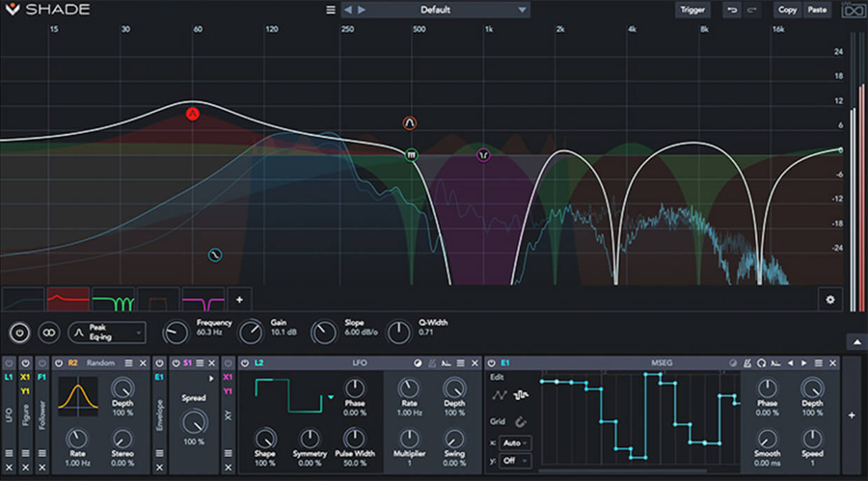Toggle power on collapsed X1 Figure strip

point(25,363)
